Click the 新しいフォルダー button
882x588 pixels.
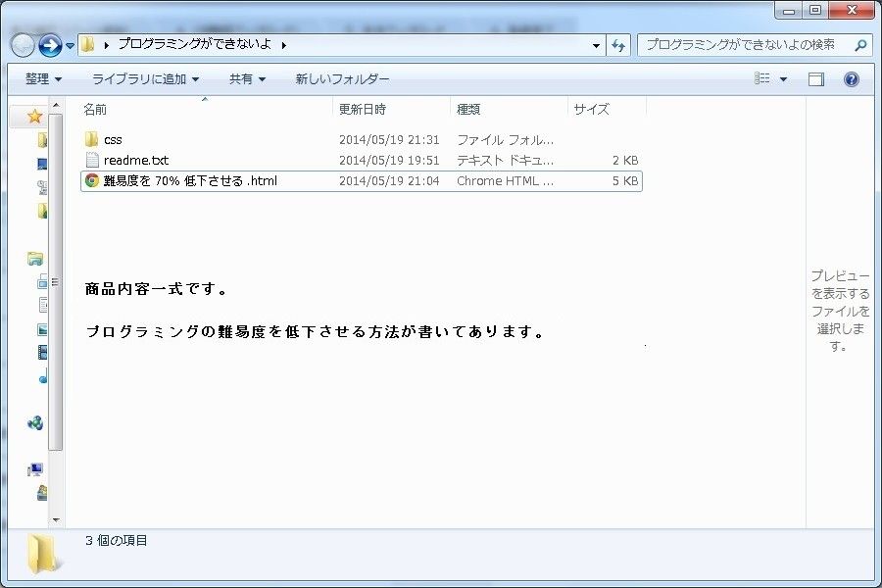click(342, 79)
